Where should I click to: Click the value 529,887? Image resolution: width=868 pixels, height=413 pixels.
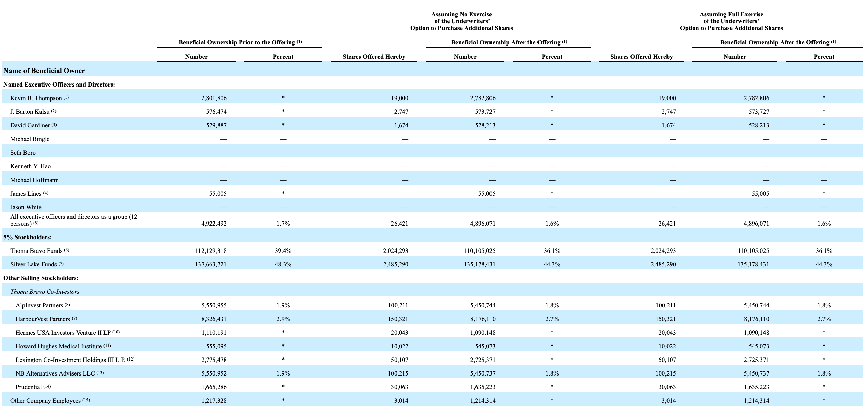pos(216,125)
